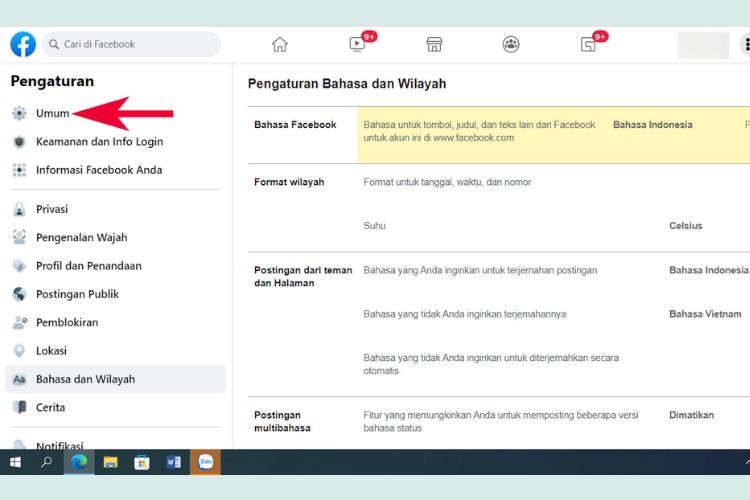750x500 pixels.
Task: Open the Windows Start menu
Action: [15, 462]
